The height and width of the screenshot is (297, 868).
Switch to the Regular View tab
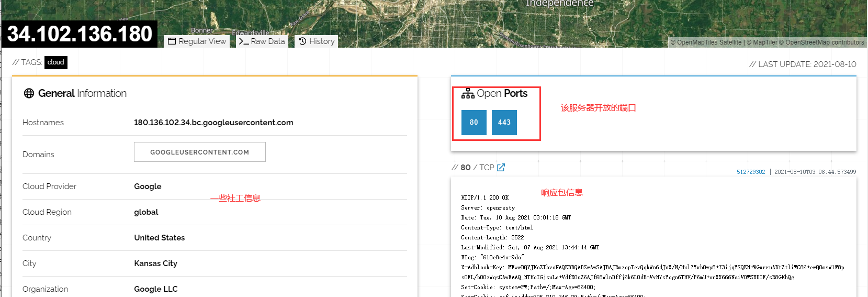(x=197, y=41)
